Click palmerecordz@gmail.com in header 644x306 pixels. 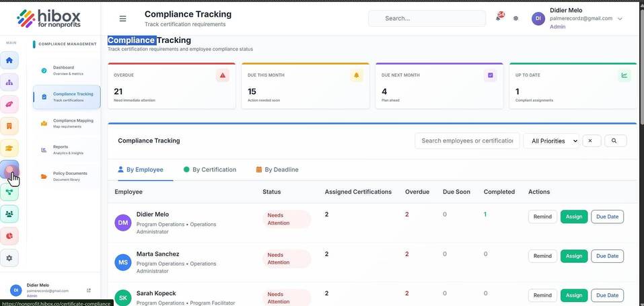[581, 18]
